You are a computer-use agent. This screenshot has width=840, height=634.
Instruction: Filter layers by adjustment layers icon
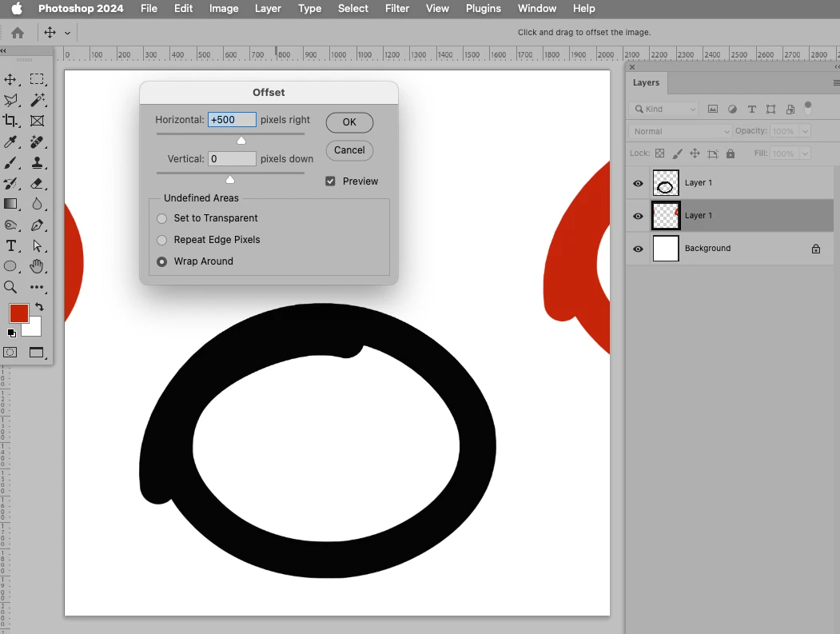coord(732,109)
